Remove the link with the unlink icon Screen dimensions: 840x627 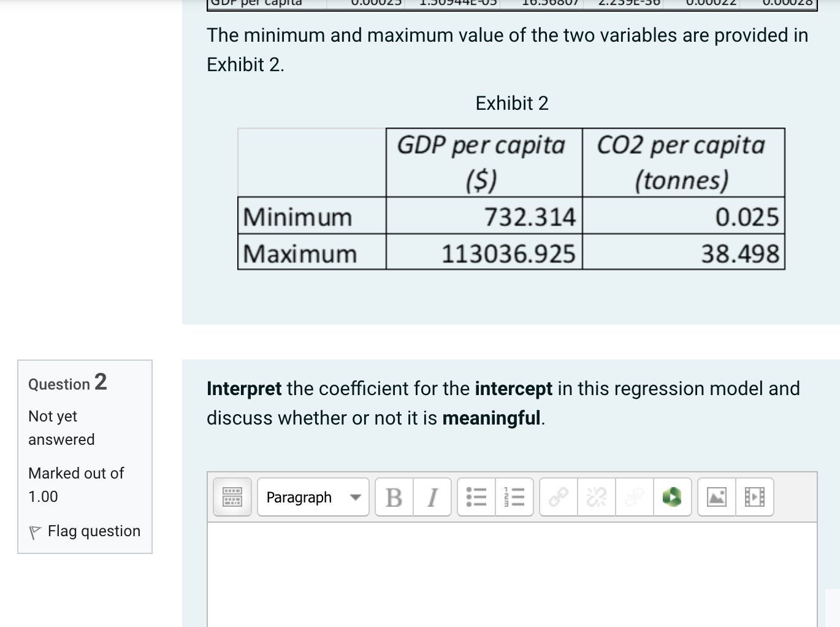point(597,497)
